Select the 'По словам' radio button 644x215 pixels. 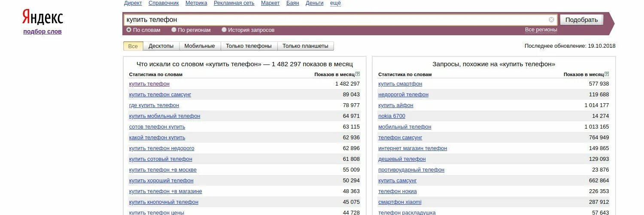click(x=129, y=30)
